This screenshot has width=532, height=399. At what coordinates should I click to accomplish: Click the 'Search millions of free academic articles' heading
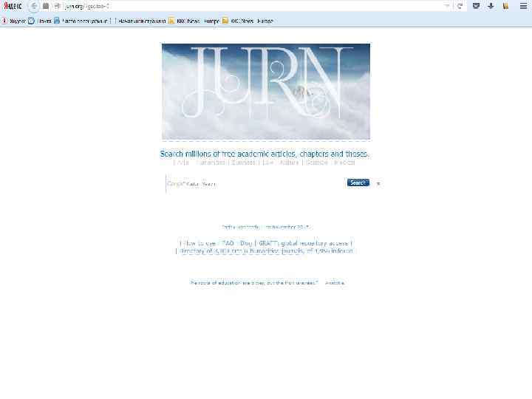265,154
